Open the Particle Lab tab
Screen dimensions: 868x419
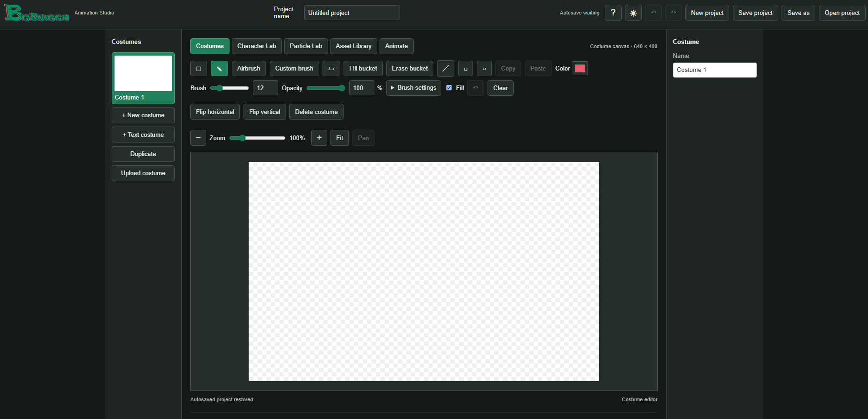click(x=306, y=46)
